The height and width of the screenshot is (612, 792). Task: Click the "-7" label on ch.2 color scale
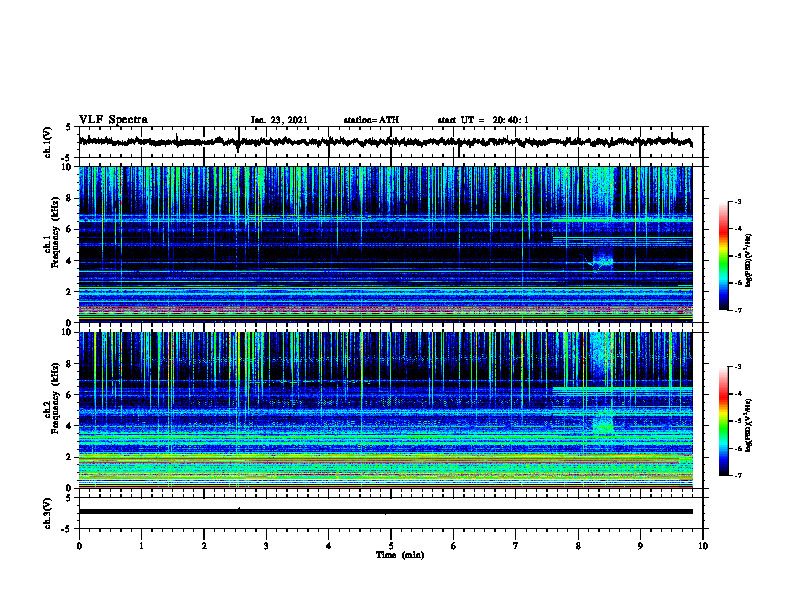737,475
